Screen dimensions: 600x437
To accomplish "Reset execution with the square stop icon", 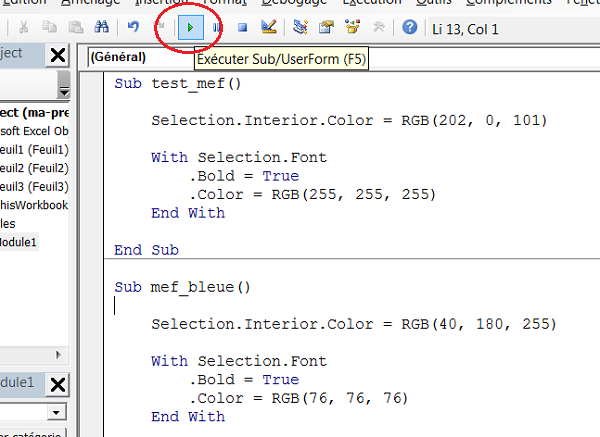I will [242, 28].
